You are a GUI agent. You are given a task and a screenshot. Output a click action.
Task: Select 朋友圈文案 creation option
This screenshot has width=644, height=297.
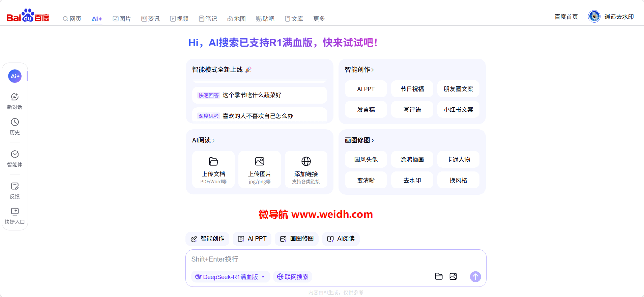coord(458,89)
